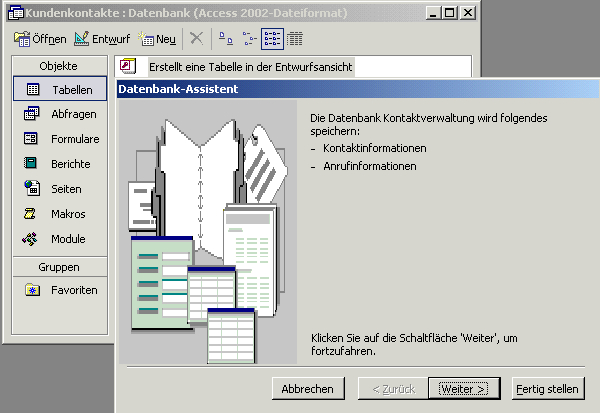Click Weiter to continue the wizard

pos(464,389)
